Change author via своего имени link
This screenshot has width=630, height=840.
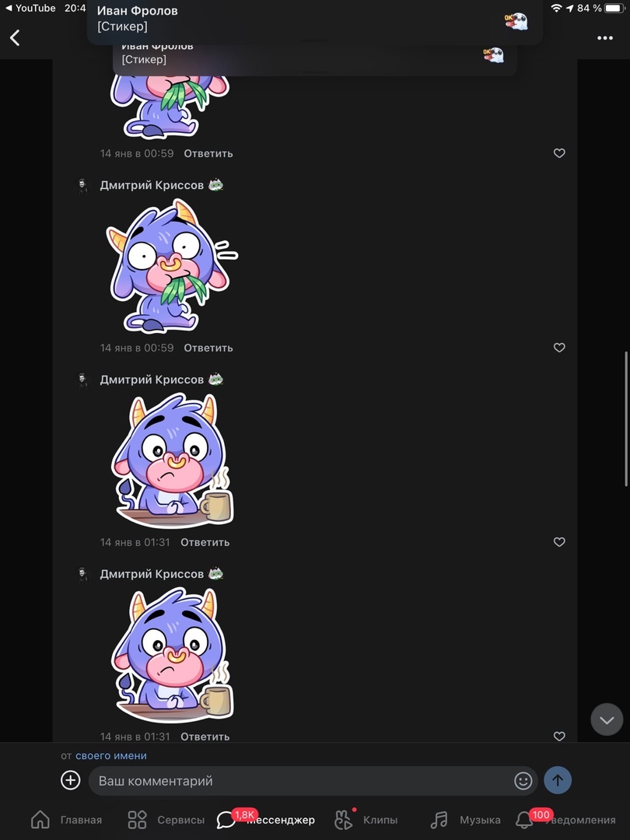111,755
